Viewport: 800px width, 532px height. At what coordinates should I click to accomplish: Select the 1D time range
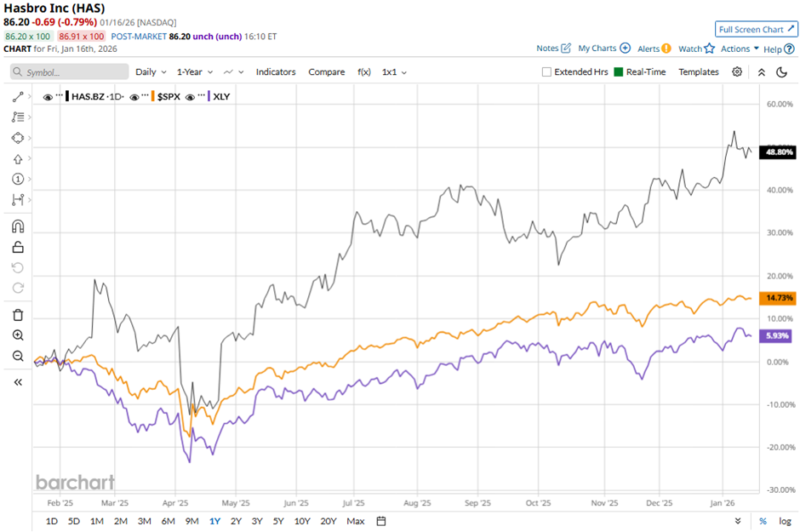pos(52,521)
